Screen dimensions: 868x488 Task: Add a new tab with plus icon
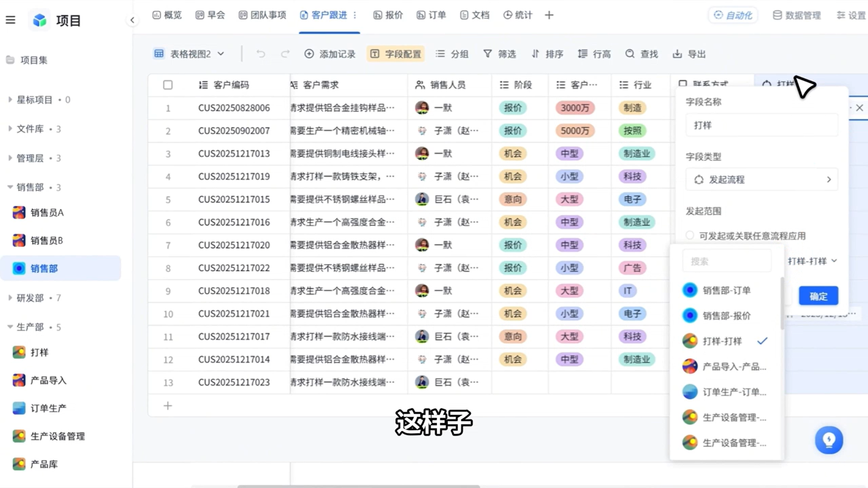(x=549, y=15)
